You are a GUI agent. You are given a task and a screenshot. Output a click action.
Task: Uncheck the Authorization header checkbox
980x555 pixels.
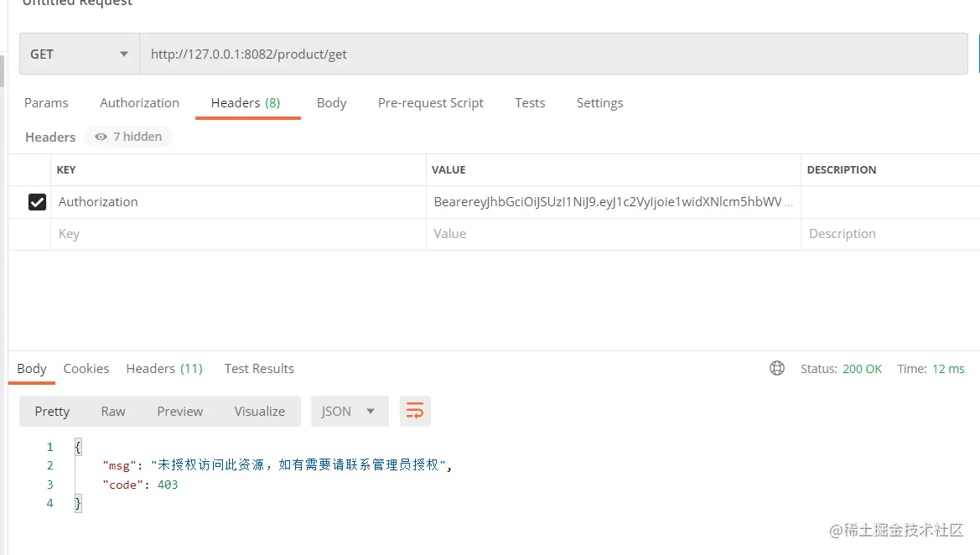pos(38,202)
